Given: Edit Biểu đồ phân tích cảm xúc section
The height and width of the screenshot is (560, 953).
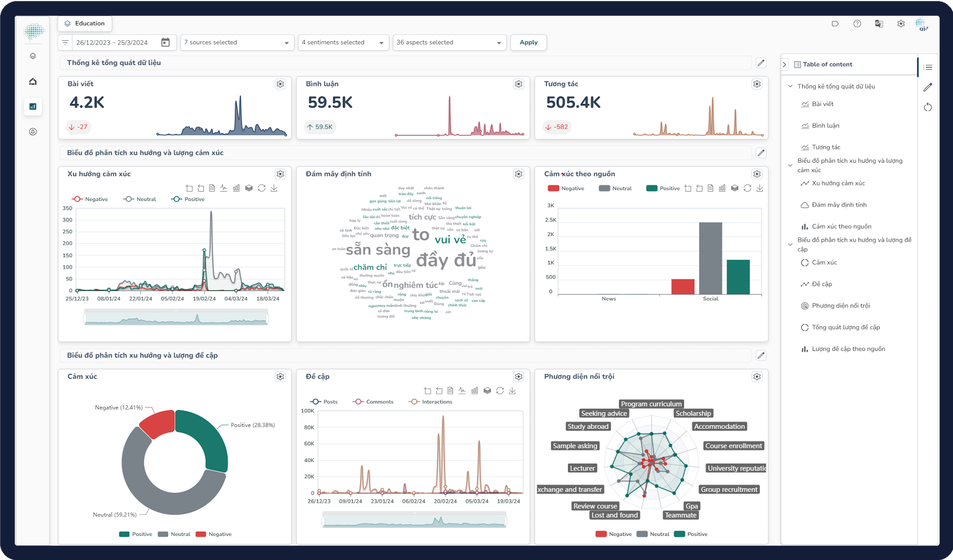Looking at the screenshot, I should pos(761,153).
